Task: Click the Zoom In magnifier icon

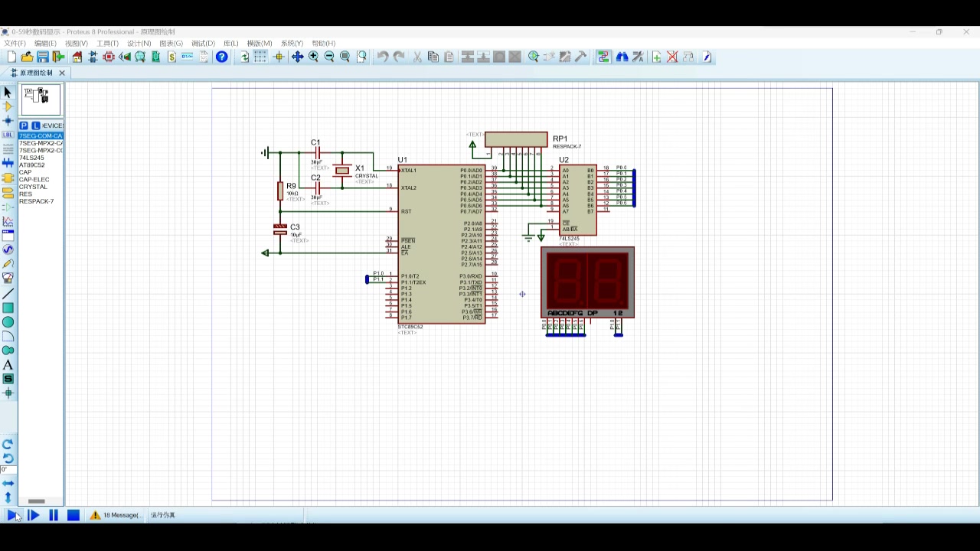Action: tap(313, 57)
